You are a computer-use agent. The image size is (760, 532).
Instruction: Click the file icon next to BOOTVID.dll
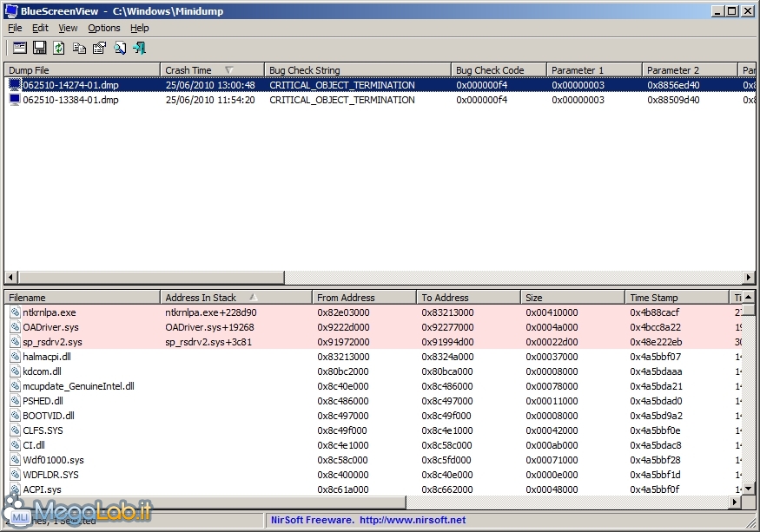(x=16, y=416)
